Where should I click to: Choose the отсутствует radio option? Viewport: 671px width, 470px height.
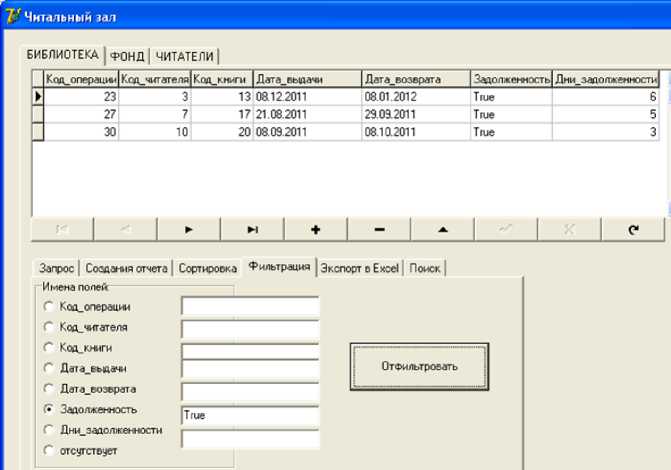pyautogui.click(x=48, y=450)
